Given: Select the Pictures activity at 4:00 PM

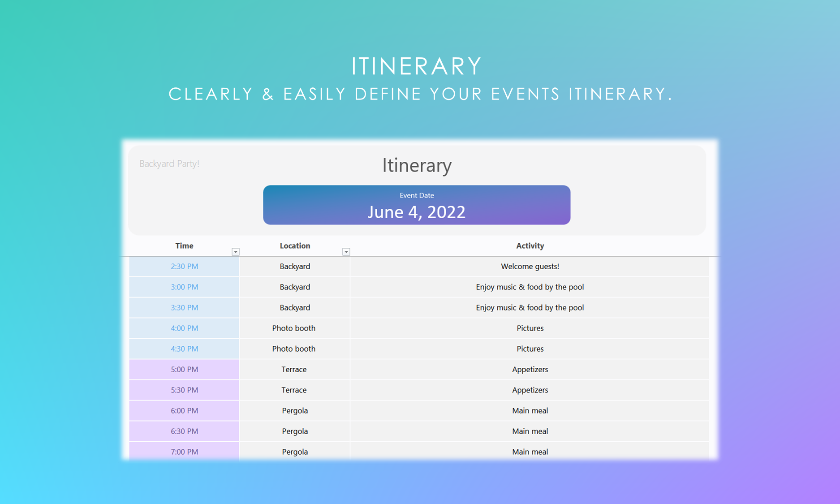Looking at the screenshot, I should coord(530,328).
